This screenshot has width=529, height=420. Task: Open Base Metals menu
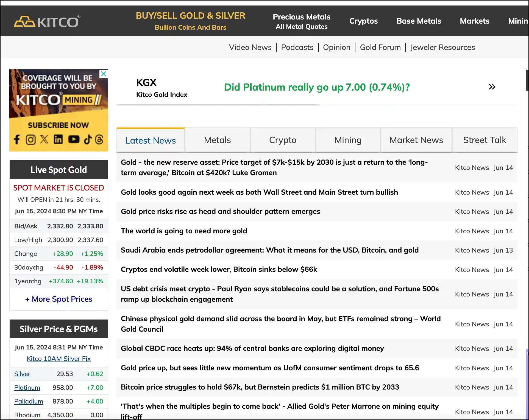click(x=419, y=21)
